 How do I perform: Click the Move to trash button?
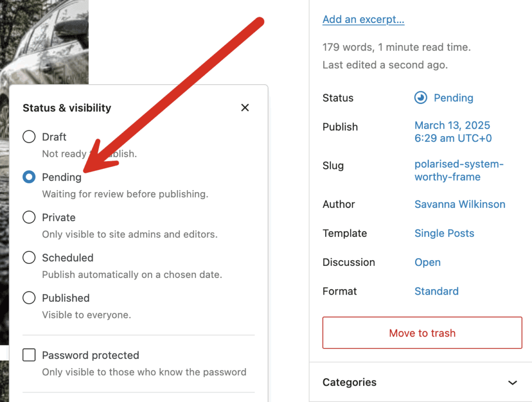pyautogui.click(x=422, y=333)
